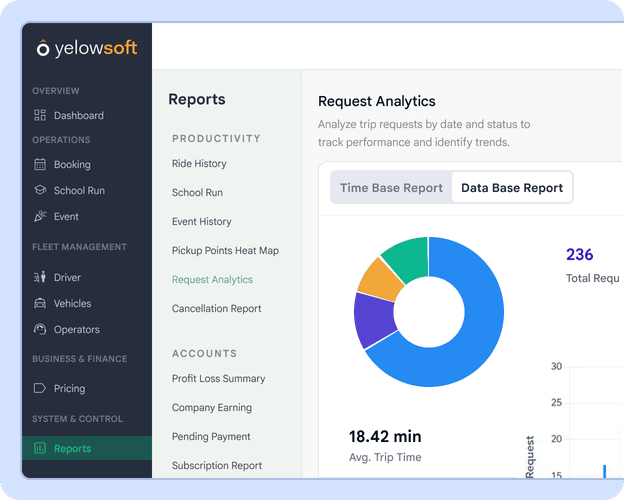This screenshot has height=500, width=624.
Task: Open the Company Earning report
Action: click(212, 407)
